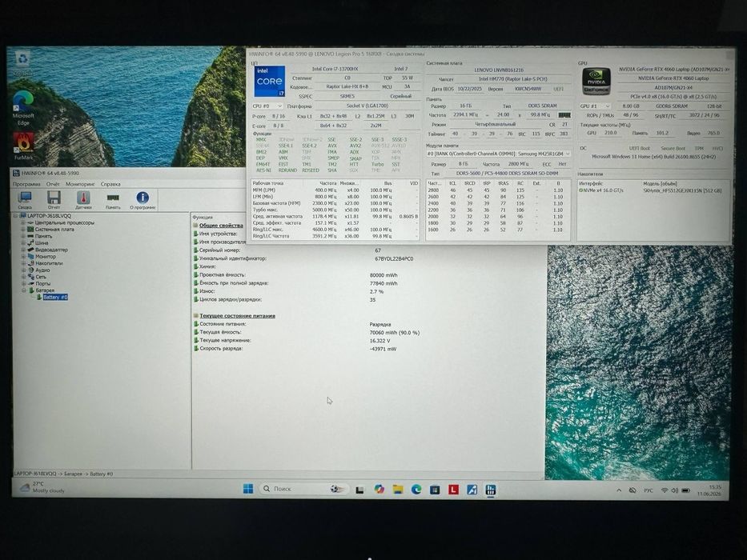This screenshot has width=747, height=560.
Task: Open Task View on the taskbar
Action: click(x=359, y=489)
